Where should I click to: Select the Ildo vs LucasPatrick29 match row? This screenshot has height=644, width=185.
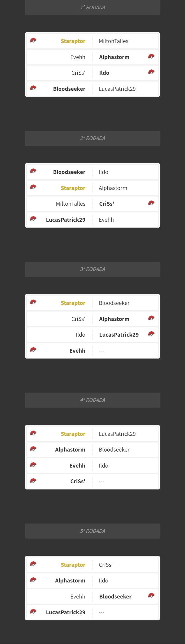92,335
